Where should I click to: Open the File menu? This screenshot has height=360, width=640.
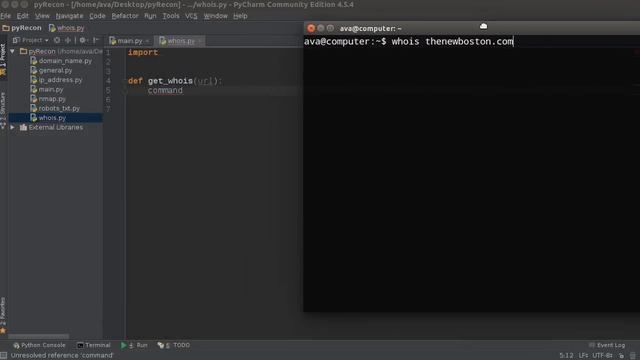[6, 16]
